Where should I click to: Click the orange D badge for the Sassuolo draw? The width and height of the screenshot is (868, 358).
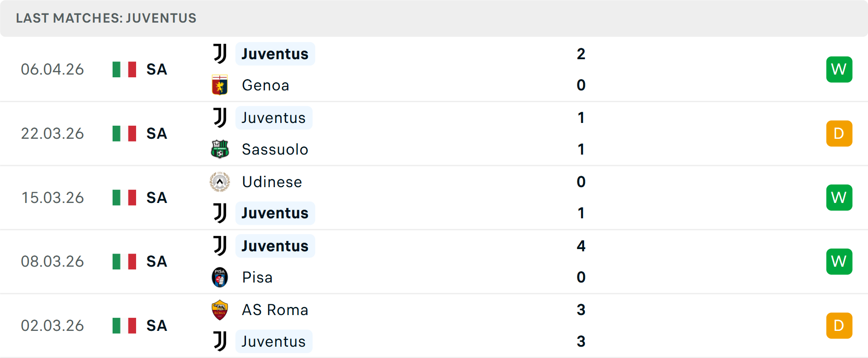point(839,133)
